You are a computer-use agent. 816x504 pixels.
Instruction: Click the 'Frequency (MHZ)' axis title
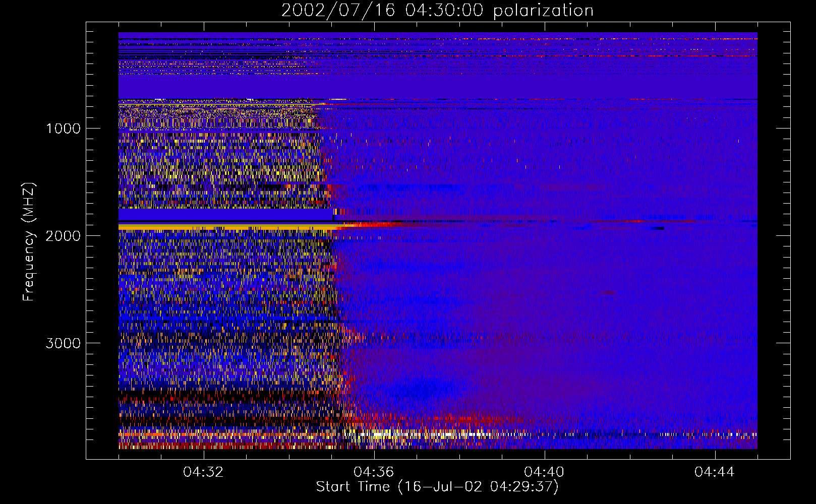click(29, 242)
